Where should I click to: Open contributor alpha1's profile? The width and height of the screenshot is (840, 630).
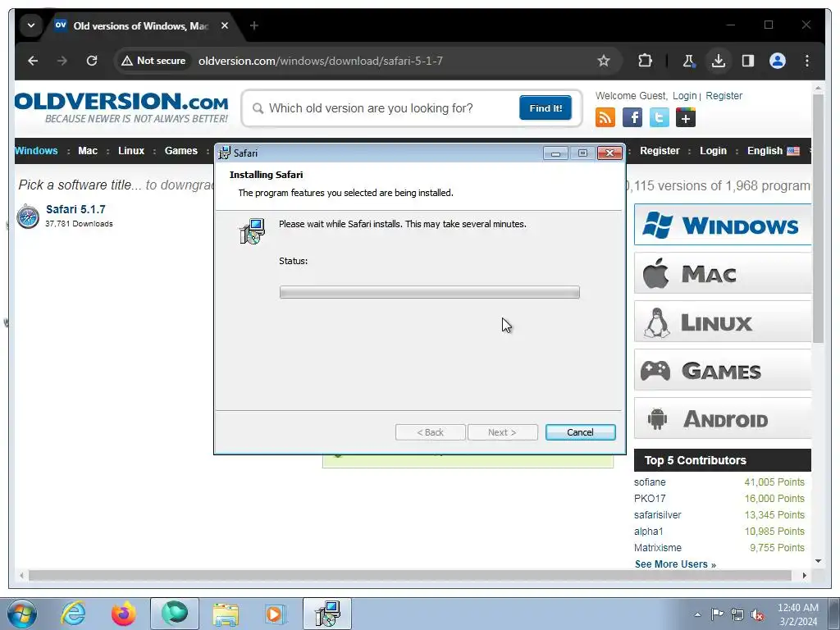[x=648, y=532]
